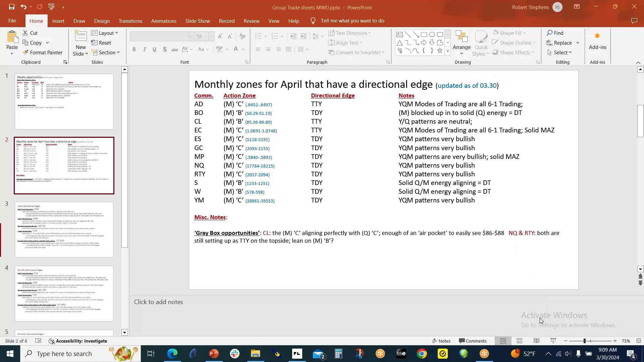This screenshot has width=644, height=362.
Task: Click the New Slide icon
Action: [x=80, y=36]
